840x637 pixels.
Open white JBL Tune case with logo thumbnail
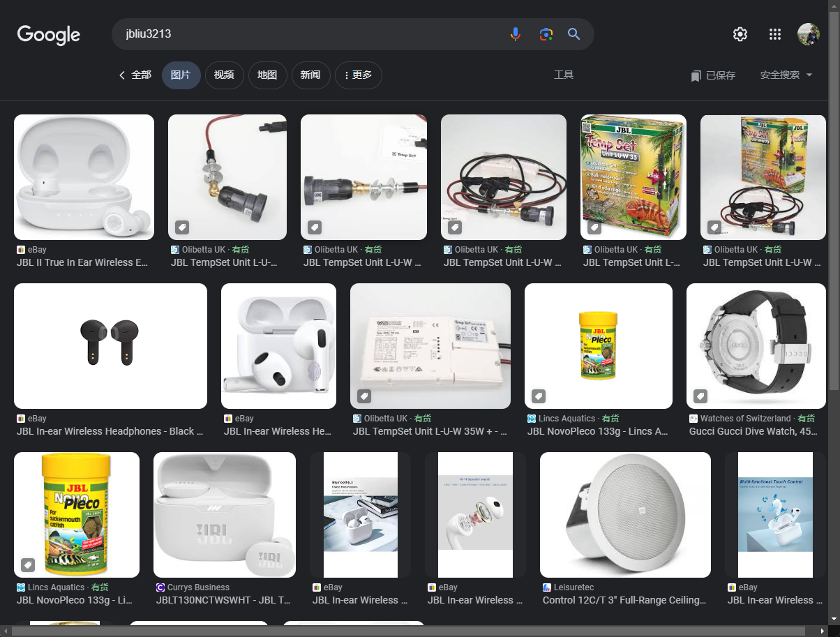point(225,515)
